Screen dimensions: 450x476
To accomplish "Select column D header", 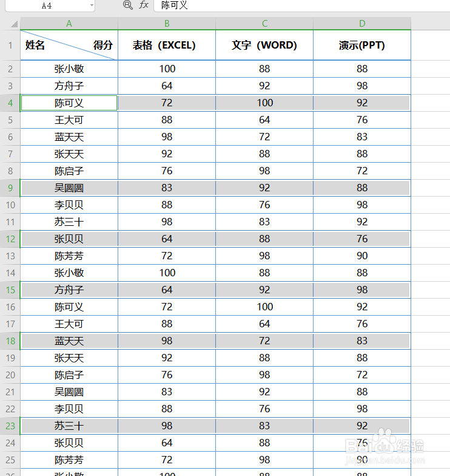I will pos(362,24).
